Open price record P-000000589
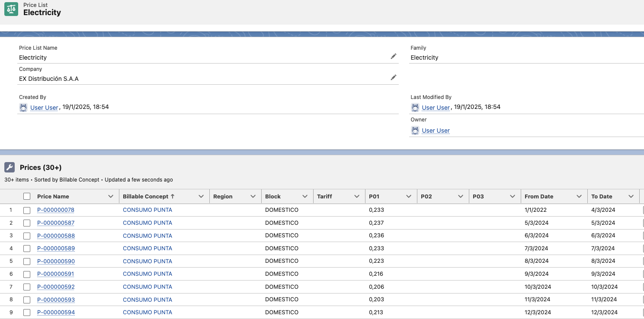 click(x=56, y=249)
